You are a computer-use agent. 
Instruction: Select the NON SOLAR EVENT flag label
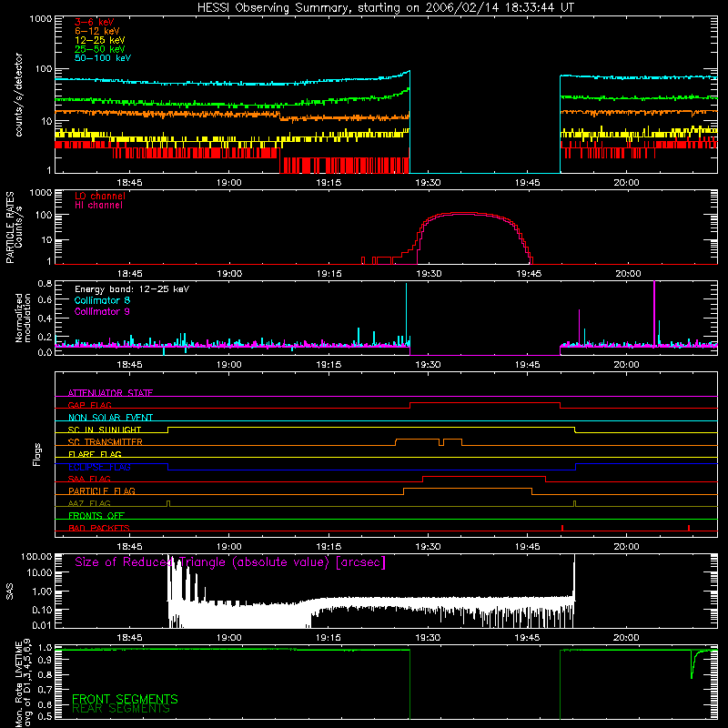click(110, 418)
